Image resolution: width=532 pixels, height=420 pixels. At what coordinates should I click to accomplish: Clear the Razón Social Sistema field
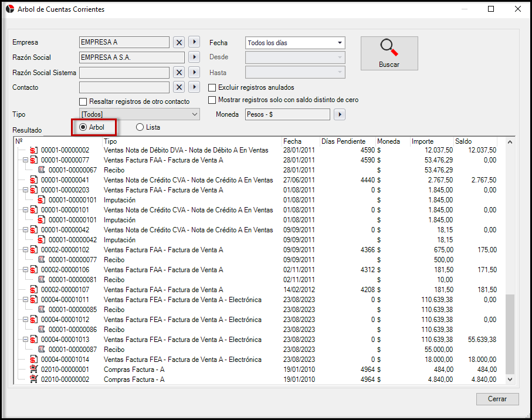pyautogui.click(x=179, y=72)
